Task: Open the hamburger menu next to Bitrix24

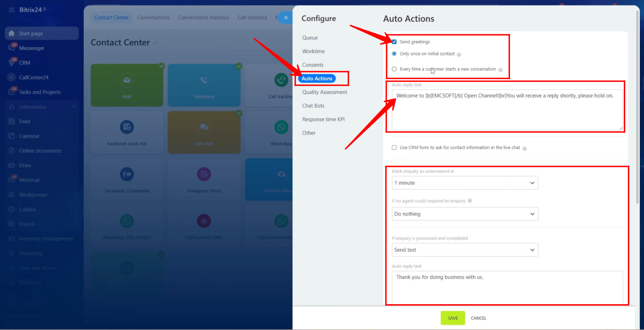Action: click(x=12, y=10)
